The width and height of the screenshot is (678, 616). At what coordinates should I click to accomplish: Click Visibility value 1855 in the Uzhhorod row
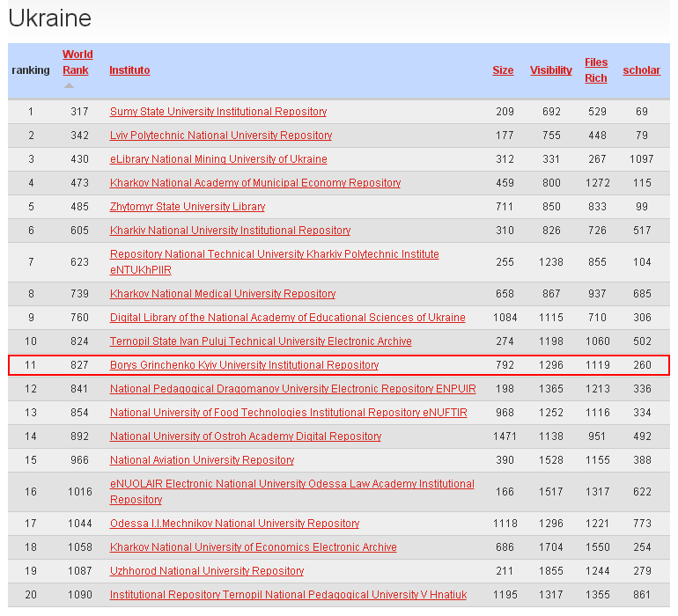pos(551,571)
